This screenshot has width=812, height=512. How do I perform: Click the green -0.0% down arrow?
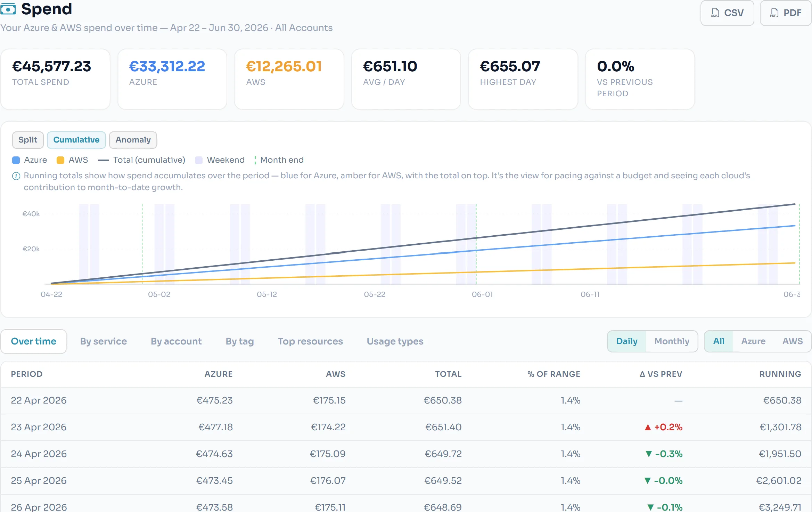[x=647, y=481]
